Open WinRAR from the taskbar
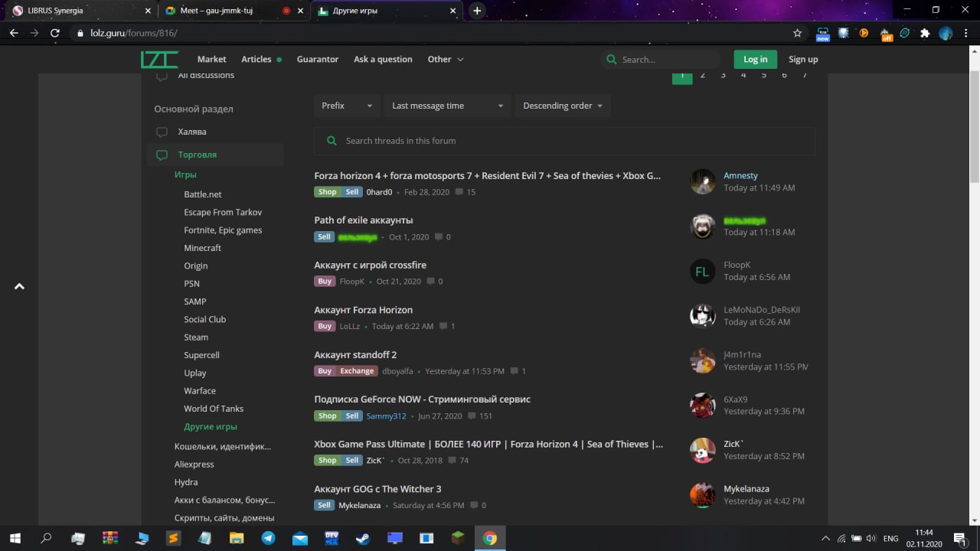The image size is (980, 551). click(x=109, y=538)
